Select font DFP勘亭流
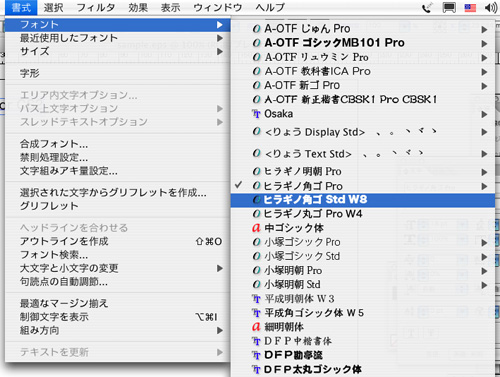This screenshot has height=377, width=500. (x=363, y=355)
